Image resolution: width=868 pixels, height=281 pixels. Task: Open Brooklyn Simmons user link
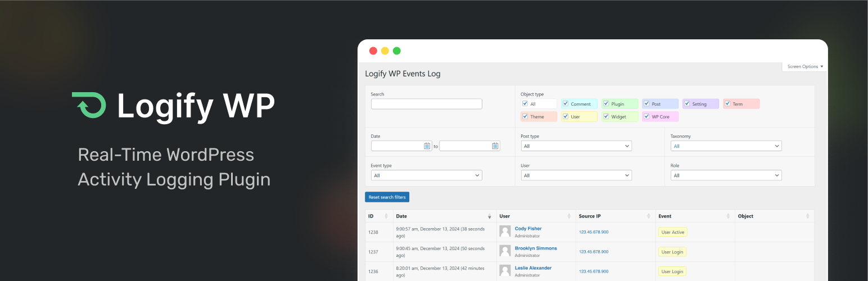point(536,248)
